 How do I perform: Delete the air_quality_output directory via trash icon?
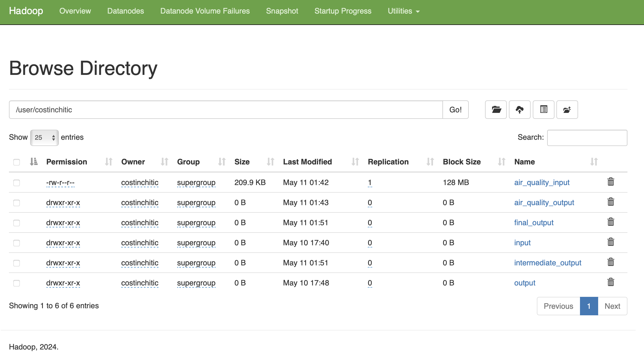611,202
